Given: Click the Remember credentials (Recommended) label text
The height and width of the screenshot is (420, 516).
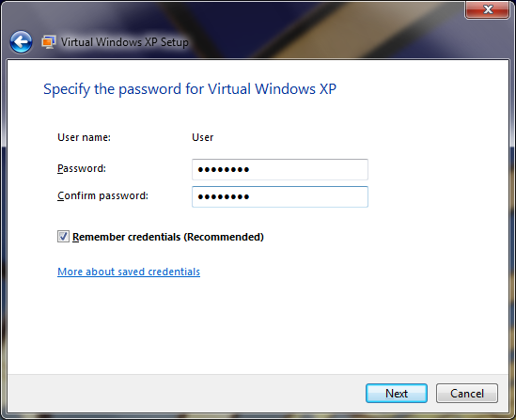Looking at the screenshot, I should [168, 237].
